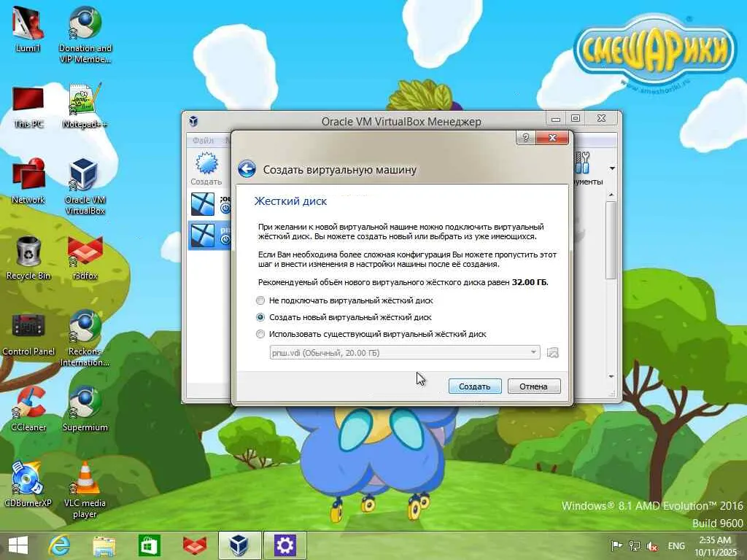Open CDBurnerXP desktop shortcut
This screenshot has width=747, height=560.
(28, 484)
